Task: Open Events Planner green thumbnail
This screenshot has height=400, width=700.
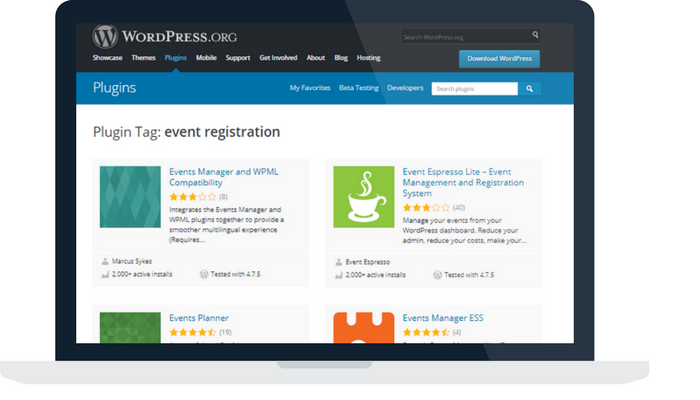Action: 130,328
